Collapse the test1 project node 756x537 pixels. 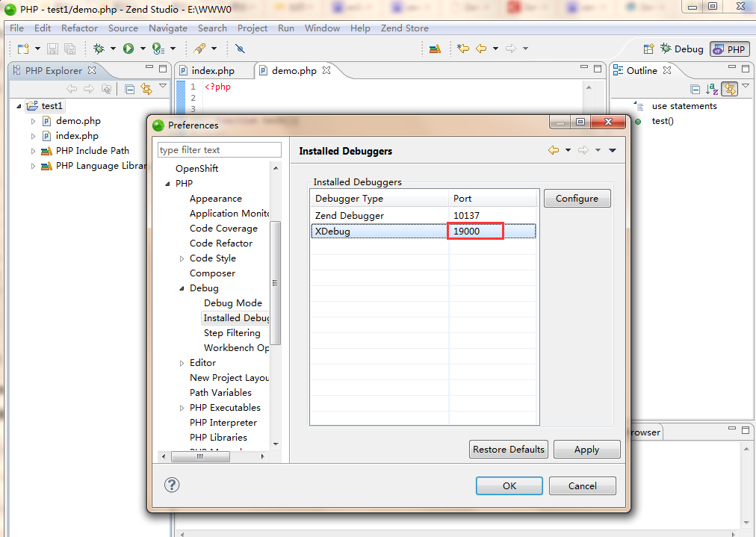pos(19,106)
